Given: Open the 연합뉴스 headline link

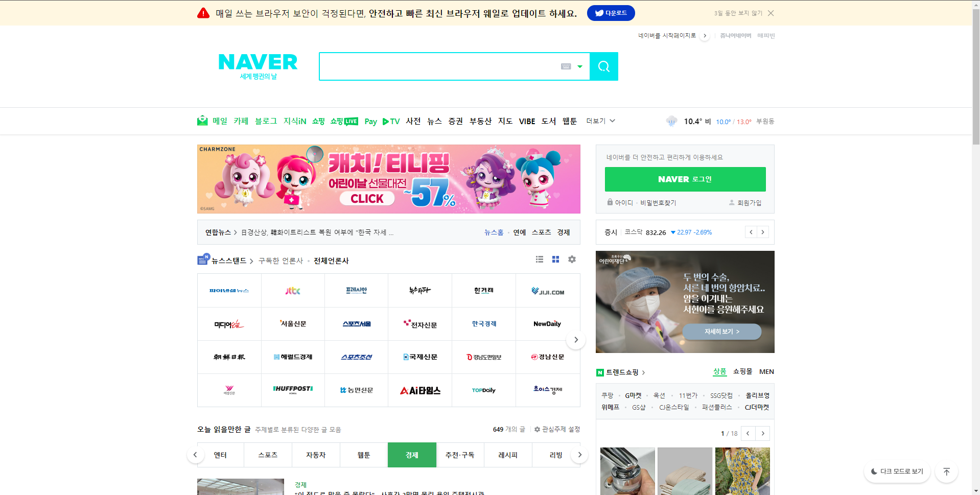Looking at the screenshot, I should (317, 232).
